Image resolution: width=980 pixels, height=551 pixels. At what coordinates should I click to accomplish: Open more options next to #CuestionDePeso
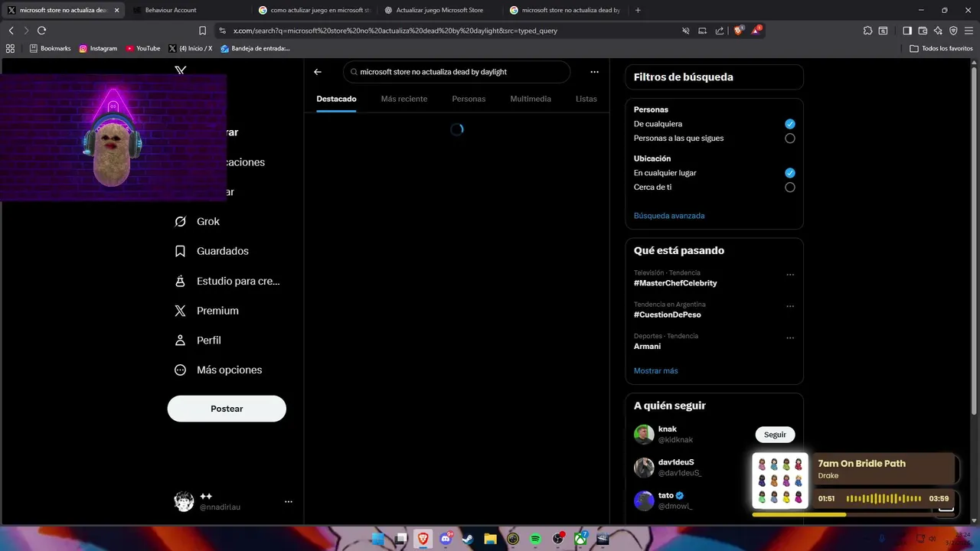pos(790,306)
